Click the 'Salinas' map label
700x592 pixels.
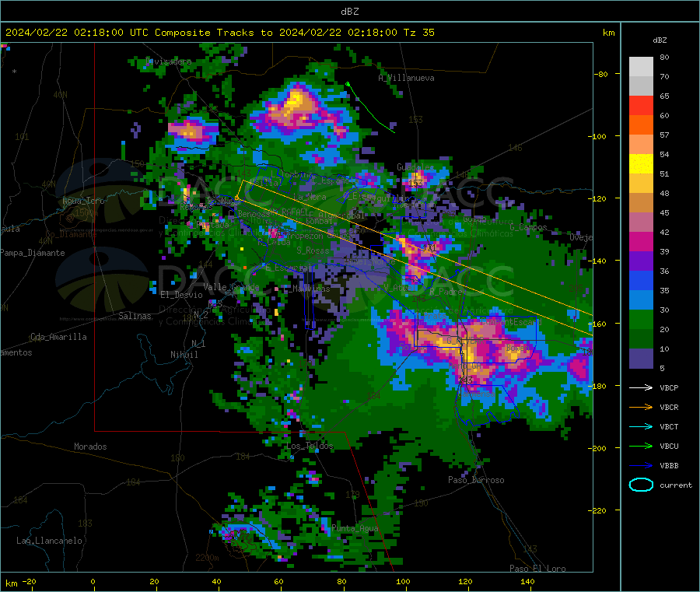[x=135, y=316]
